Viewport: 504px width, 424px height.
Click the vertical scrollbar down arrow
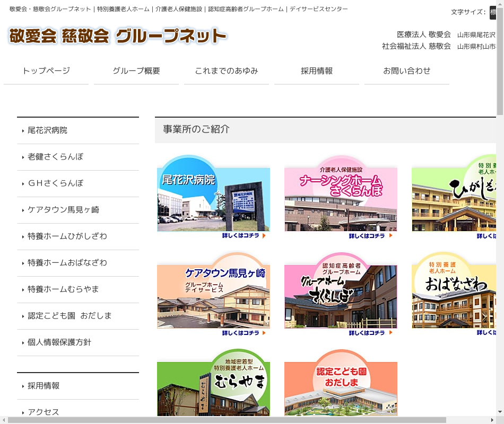pyautogui.click(x=500, y=412)
